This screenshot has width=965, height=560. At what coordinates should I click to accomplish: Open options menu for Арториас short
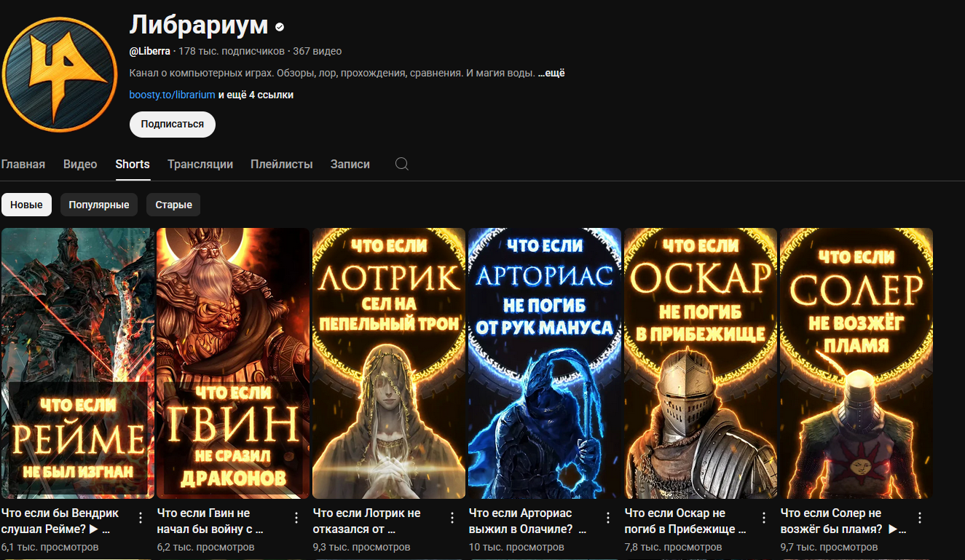tap(608, 518)
